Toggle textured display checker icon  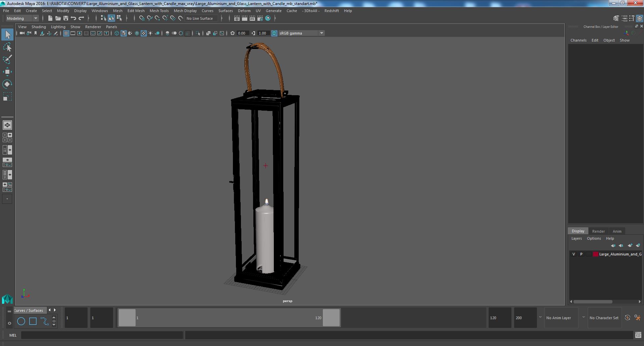click(144, 33)
